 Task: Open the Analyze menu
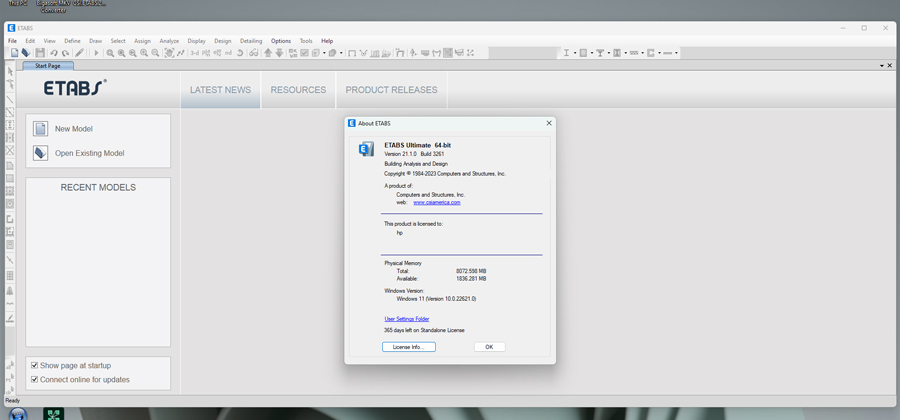pyautogui.click(x=169, y=41)
